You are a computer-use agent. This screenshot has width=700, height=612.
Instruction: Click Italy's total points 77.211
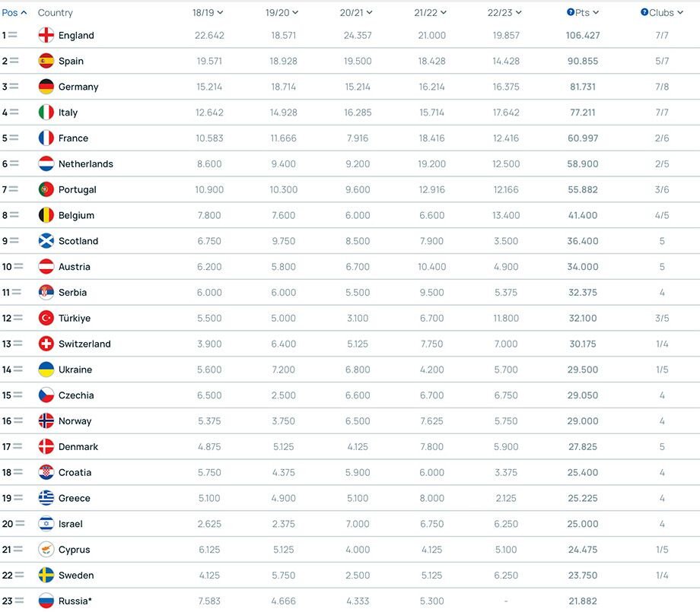pyautogui.click(x=583, y=113)
